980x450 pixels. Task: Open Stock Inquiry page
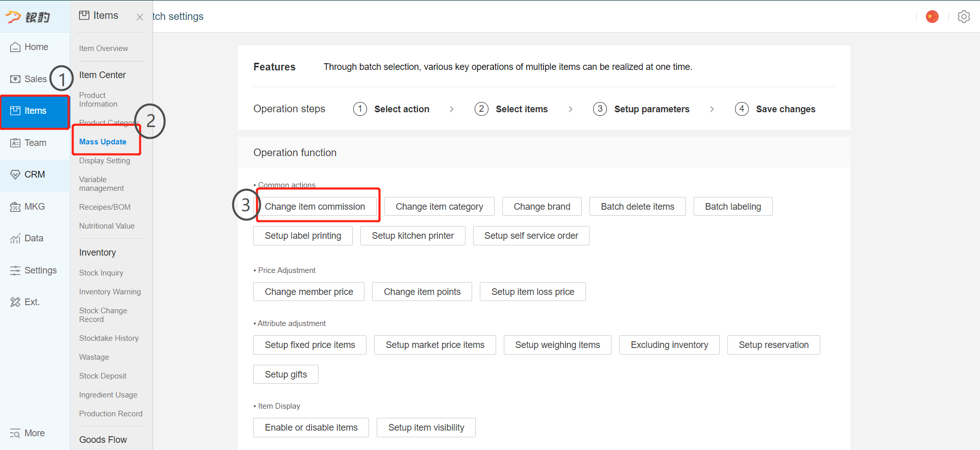101,273
